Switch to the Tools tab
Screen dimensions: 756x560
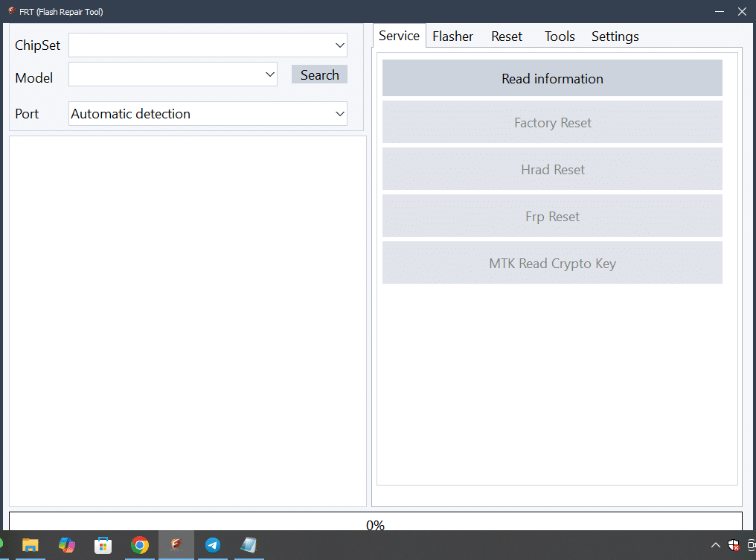tap(559, 36)
